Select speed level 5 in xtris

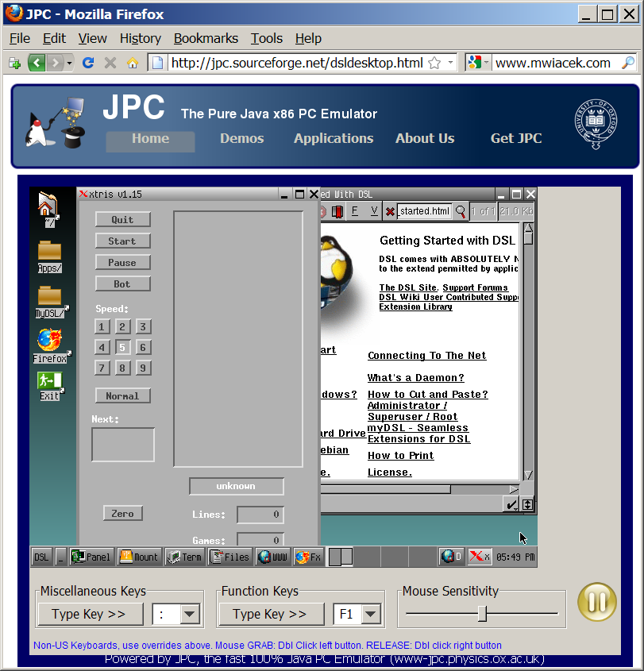(x=122, y=347)
